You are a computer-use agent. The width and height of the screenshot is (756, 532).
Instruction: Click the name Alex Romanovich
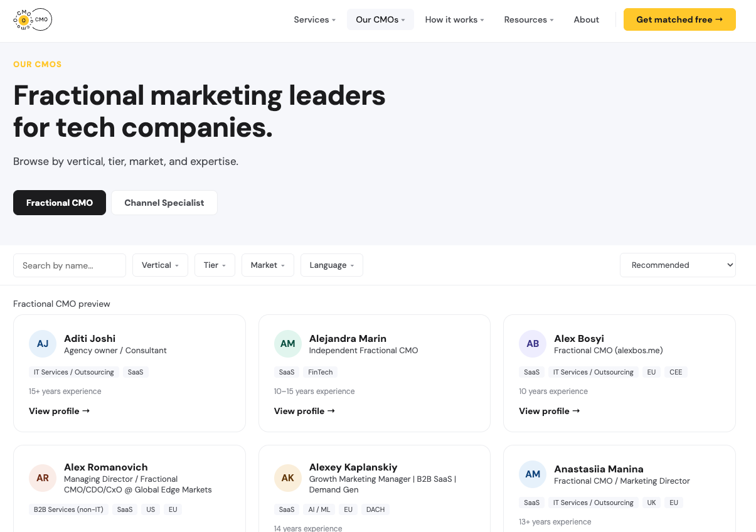coord(106,467)
